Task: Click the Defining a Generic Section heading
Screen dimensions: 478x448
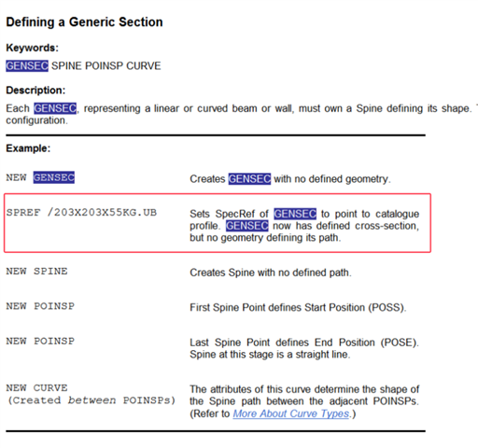Action: (x=84, y=22)
